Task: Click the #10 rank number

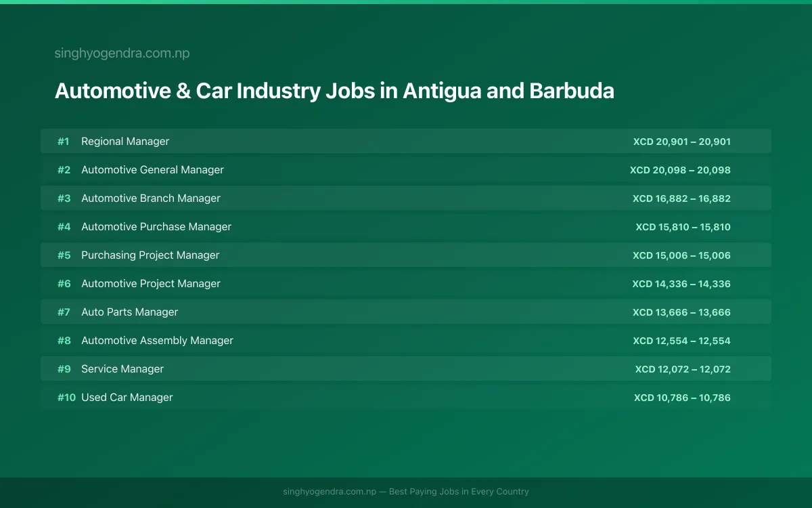Action: click(x=66, y=398)
